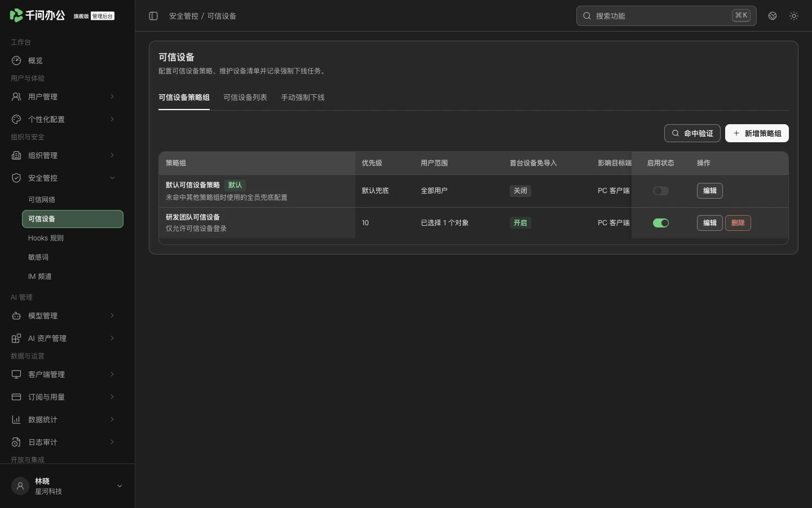This screenshot has height=508, width=812.
Task: Click the globe language icon in header
Action: click(x=773, y=16)
